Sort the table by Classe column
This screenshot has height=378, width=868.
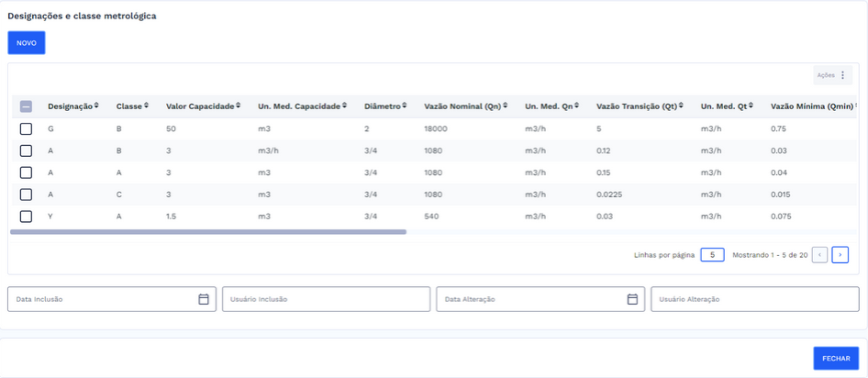click(x=147, y=106)
